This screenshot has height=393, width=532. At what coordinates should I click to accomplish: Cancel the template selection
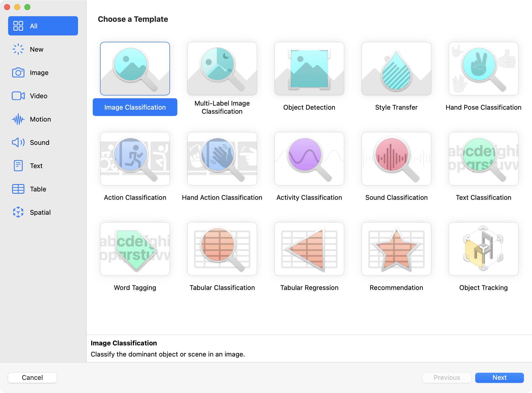(32, 378)
